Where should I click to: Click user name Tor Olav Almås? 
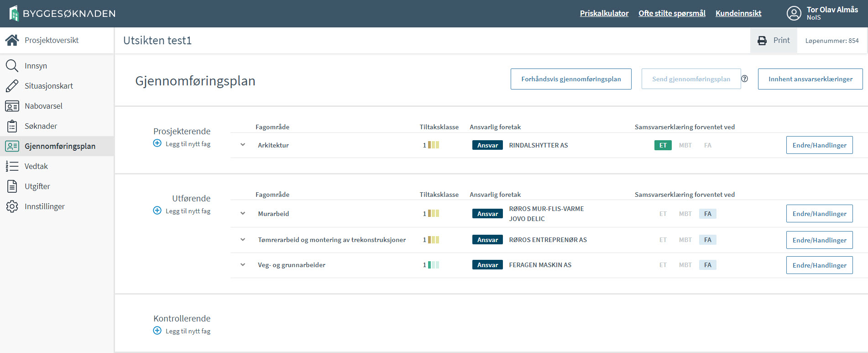[832, 10]
